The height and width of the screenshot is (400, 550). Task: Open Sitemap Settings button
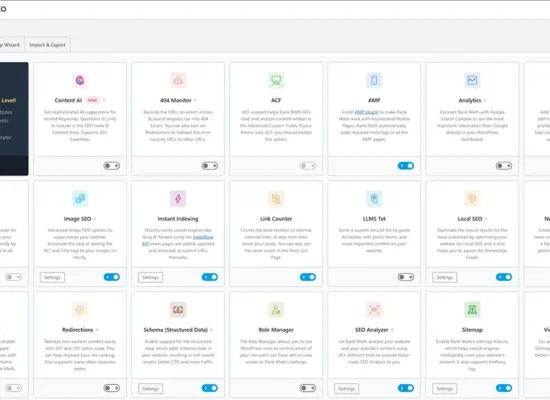tap(445, 389)
